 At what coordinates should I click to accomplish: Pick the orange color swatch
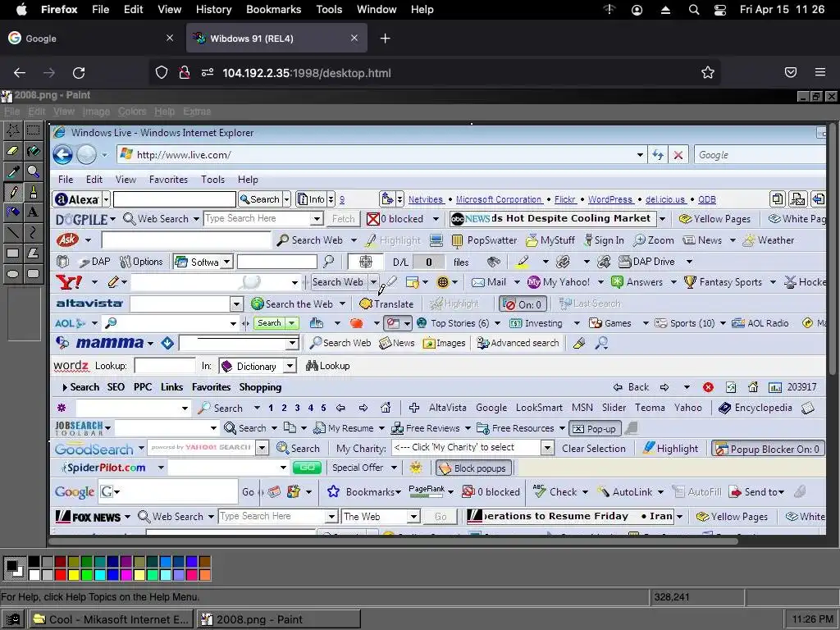pos(204,575)
